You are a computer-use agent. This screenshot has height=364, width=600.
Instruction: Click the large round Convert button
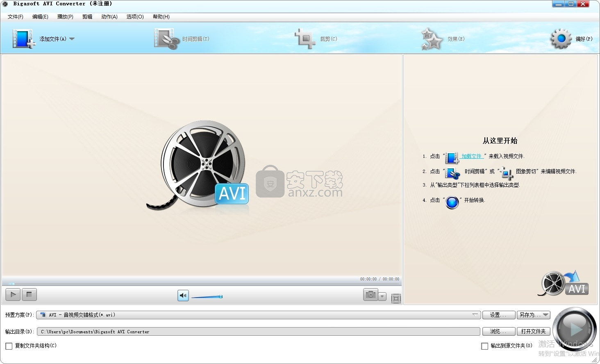pos(574,329)
